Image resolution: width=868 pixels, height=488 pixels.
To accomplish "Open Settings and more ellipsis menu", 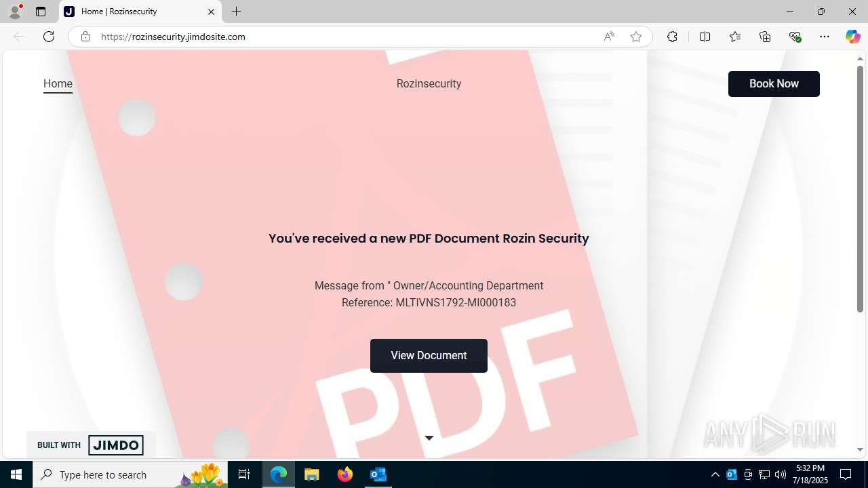I will click(825, 37).
